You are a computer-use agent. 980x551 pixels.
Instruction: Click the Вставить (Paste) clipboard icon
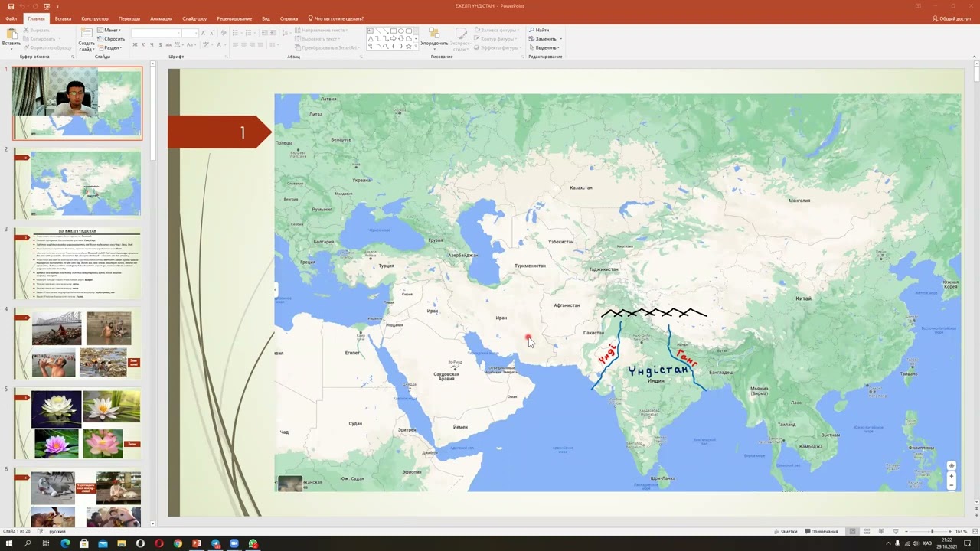11,34
